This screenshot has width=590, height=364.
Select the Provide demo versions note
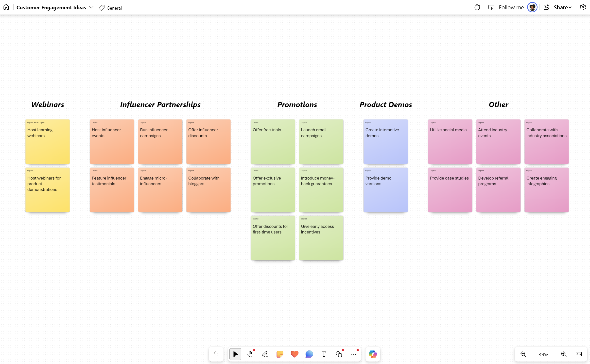click(x=386, y=190)
